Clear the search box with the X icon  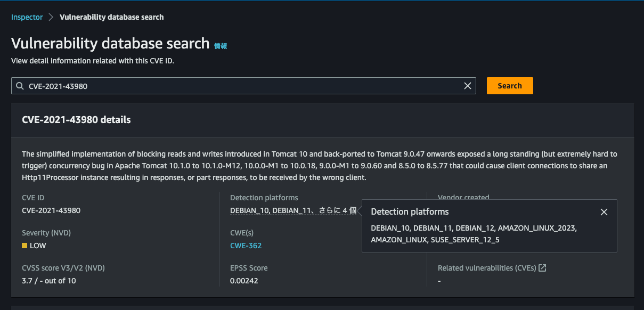[468, 85]
